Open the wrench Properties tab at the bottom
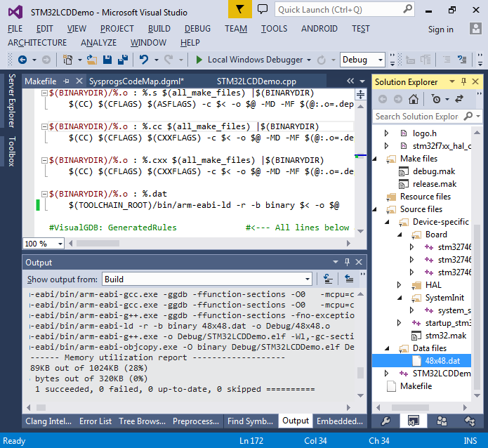Screen dimensions: 488x448 385,421
